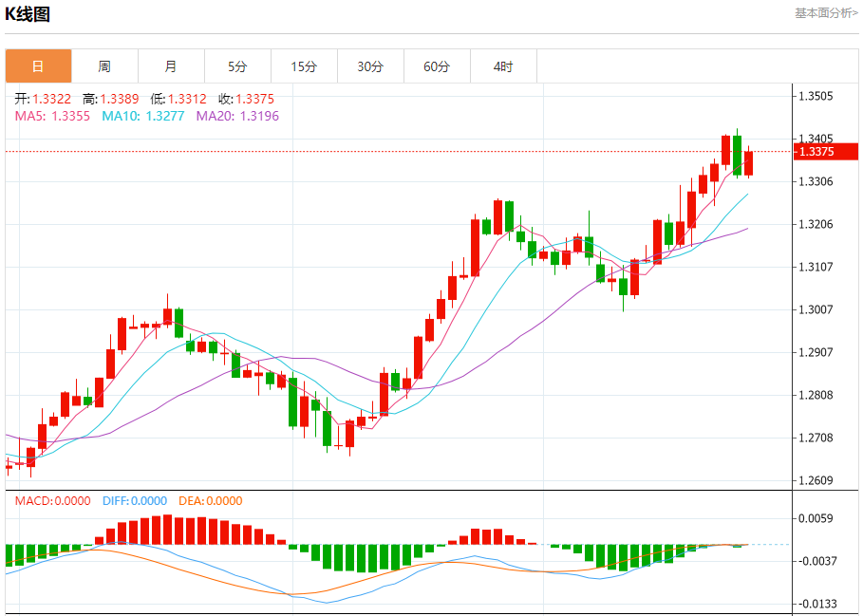Click the 1.3107 price axis label

[x=816, y=267]
